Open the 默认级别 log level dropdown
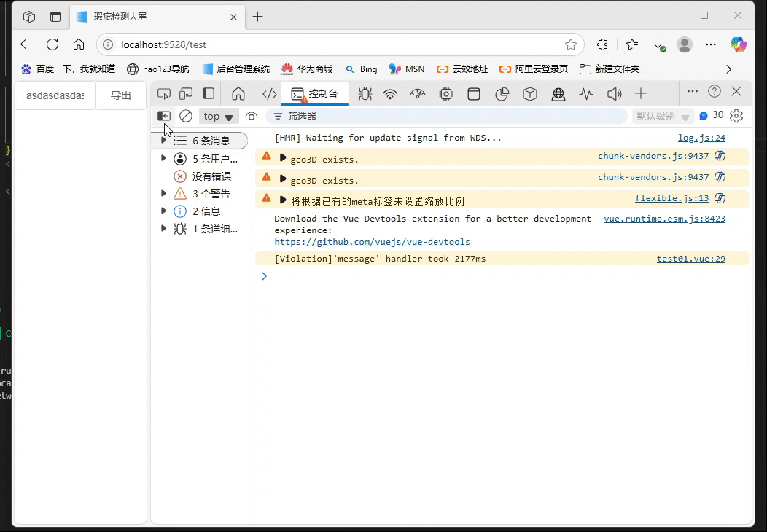Viewport: 767px width, 532px height. [663, 116]
